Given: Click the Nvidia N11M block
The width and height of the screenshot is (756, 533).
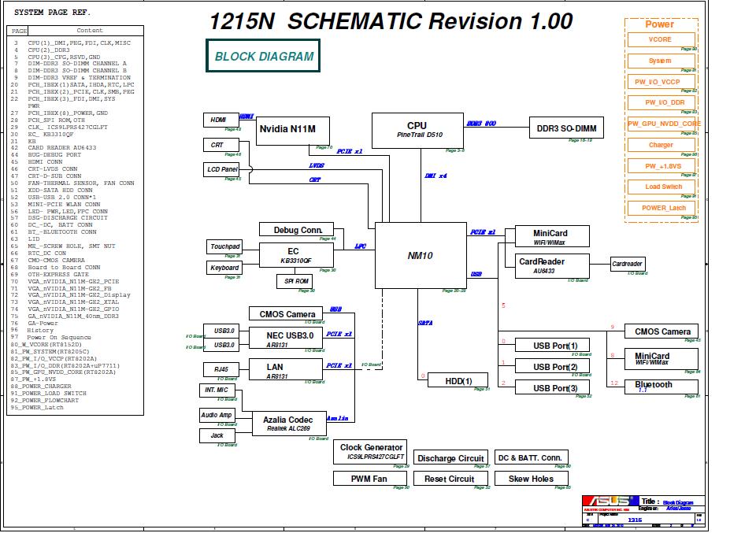Looking at the screenshot, I should point(293,131).
